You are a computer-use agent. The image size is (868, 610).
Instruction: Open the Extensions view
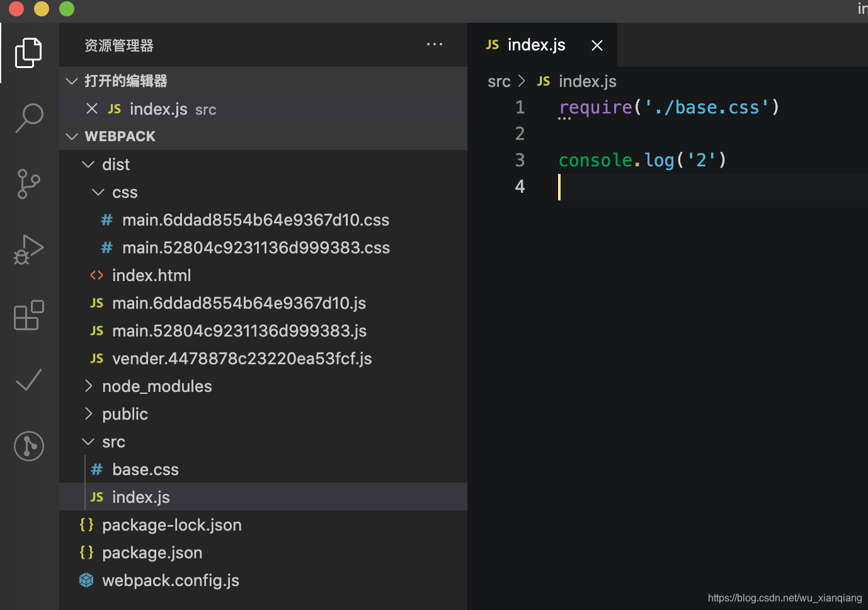click(29, 315)
